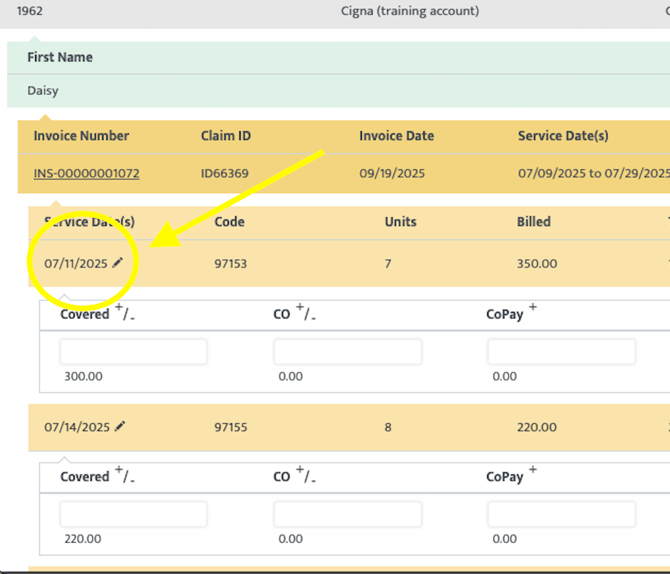Click the Covered input field above 300.00
Image resolution: width=670 pixels, height=574 pixels.
133,352
